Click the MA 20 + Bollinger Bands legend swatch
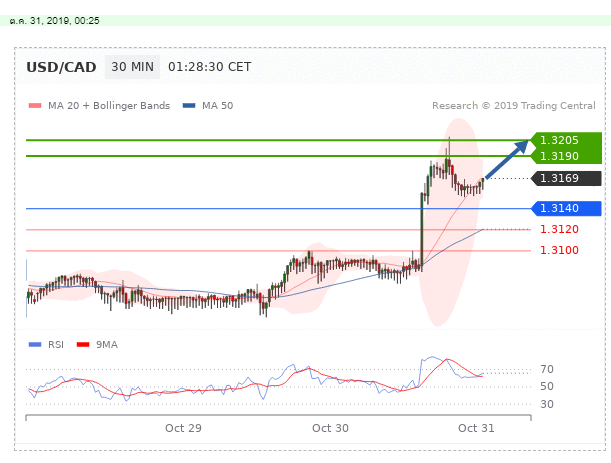Viewport: 611px width, 463px height. [35, 106]
